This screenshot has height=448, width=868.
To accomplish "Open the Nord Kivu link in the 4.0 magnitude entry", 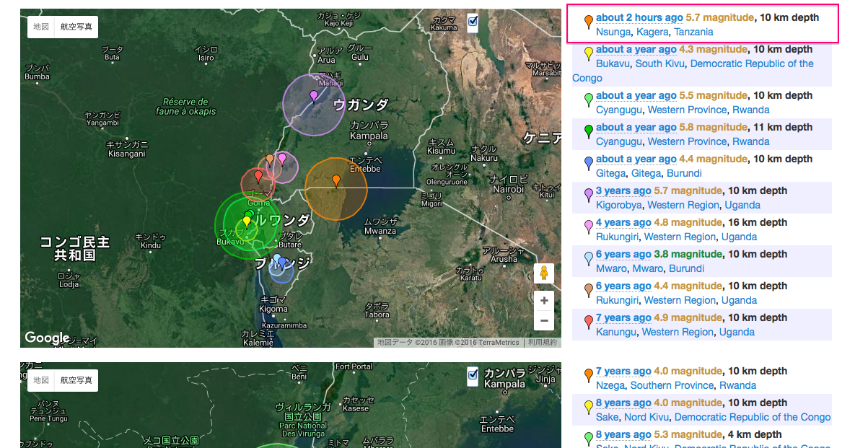I will [646, 417].
